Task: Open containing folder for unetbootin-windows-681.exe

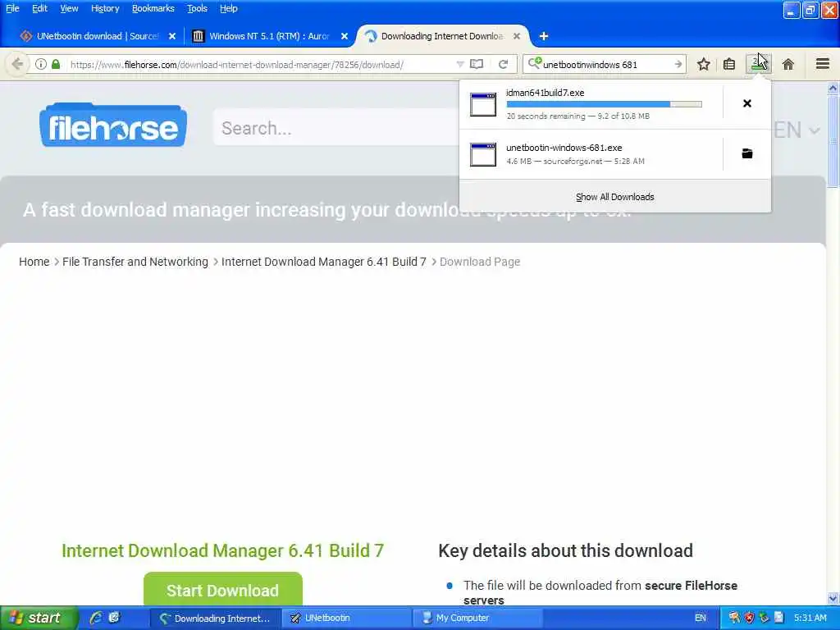Action: pyautogui.click(x=746, y=153)
